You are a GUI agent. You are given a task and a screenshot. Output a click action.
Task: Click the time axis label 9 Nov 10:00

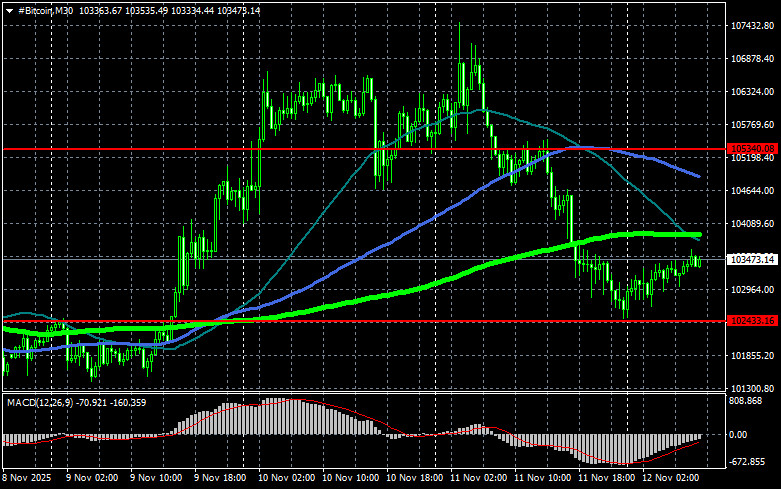(x=156, y=478)
